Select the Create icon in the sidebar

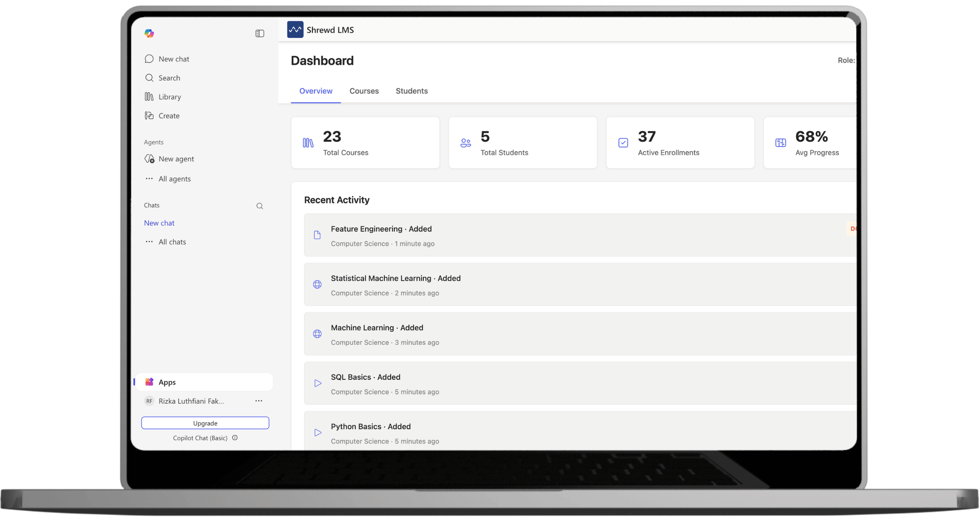pos(149,115)
